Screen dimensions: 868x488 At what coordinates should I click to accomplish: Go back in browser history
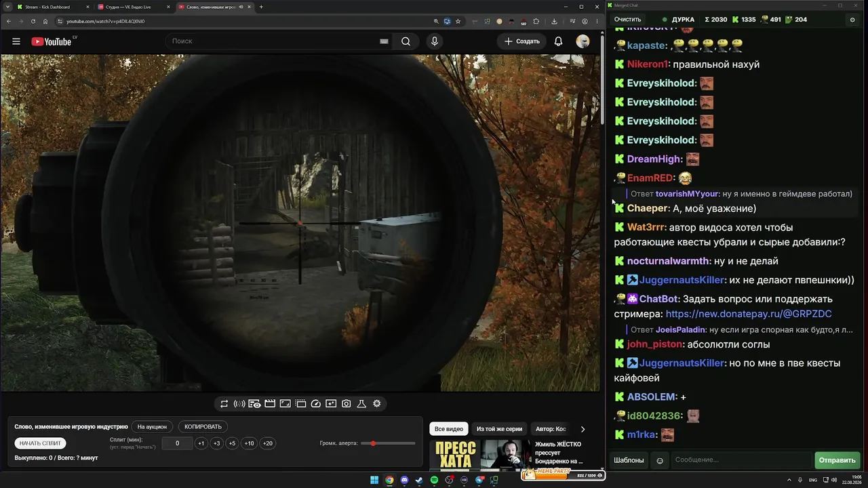[x=9, y=21]
